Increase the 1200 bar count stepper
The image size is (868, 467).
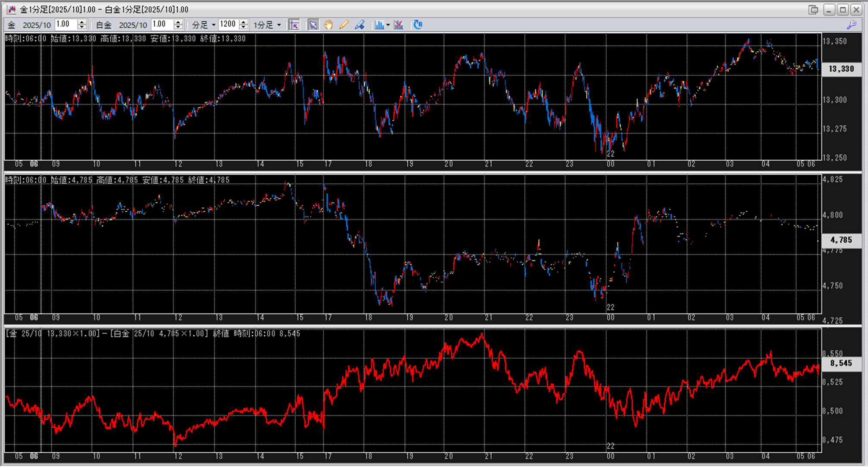(244, 22)
